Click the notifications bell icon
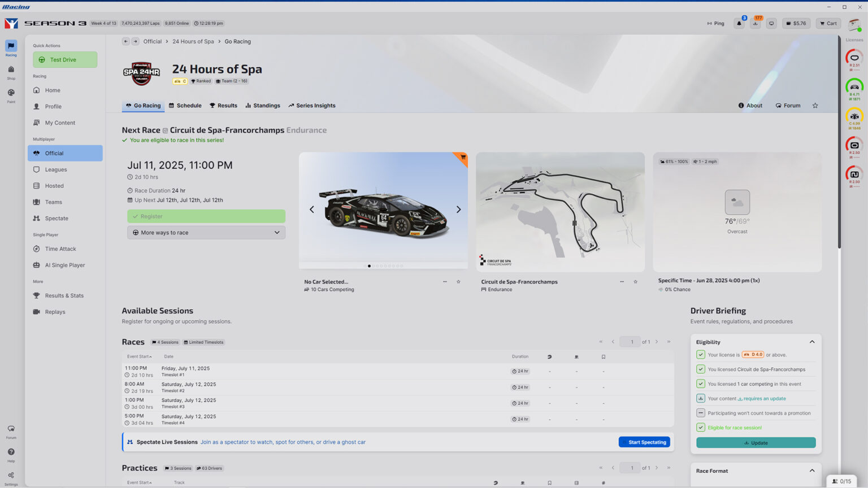Viewport: 868px width, 488px height. point(739,24)
